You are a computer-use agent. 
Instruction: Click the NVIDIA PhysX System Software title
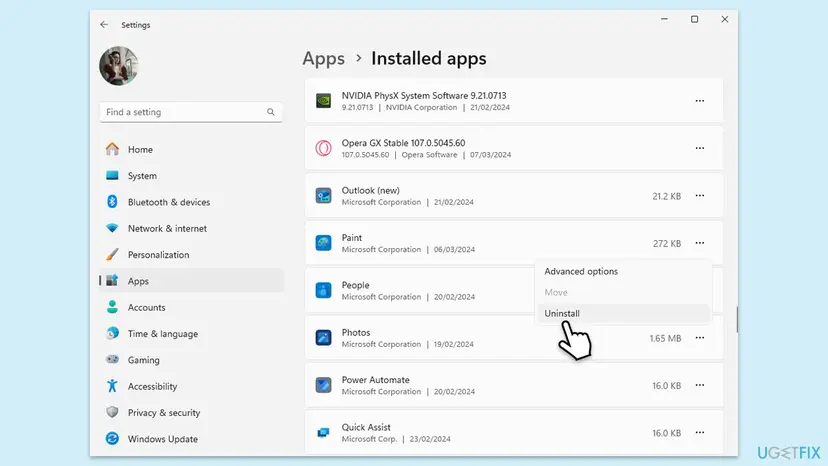(x=424, y=96)
